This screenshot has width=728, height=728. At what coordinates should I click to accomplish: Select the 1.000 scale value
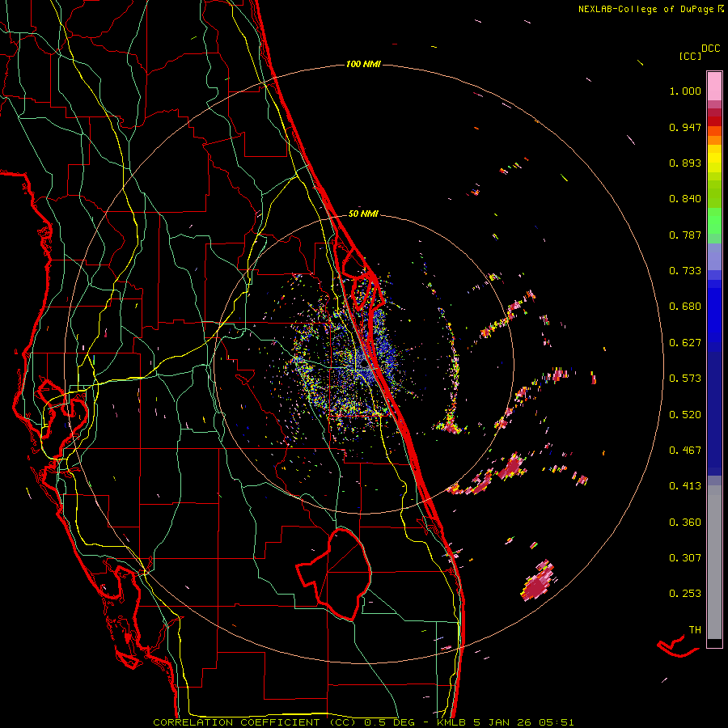(x=685, y=91)
